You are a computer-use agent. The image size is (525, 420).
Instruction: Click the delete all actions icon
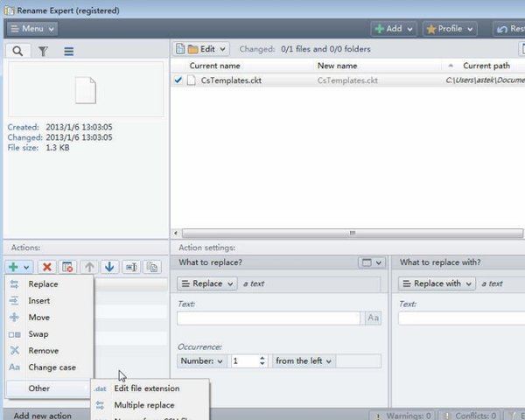(x=67, y=267)
